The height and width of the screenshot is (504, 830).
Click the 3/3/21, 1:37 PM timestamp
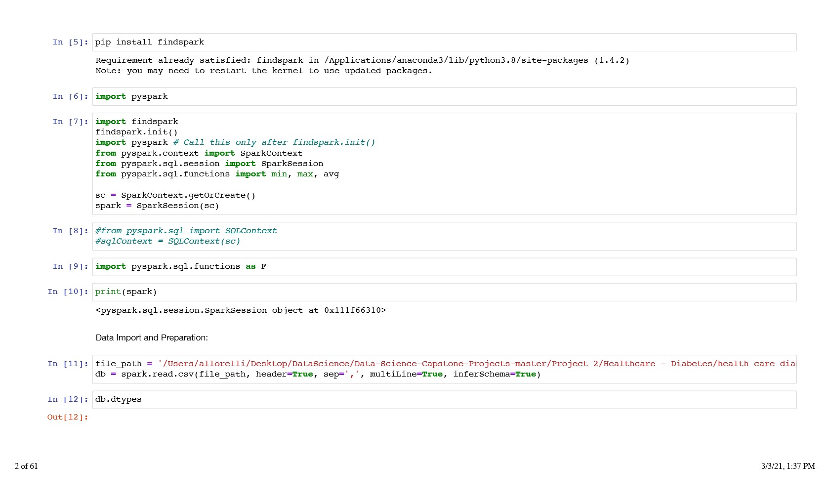click(x=788, y=466)
